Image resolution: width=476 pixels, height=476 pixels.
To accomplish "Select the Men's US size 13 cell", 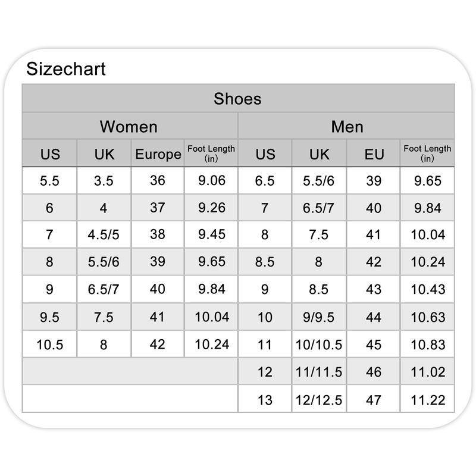I will tap(265, 400).
